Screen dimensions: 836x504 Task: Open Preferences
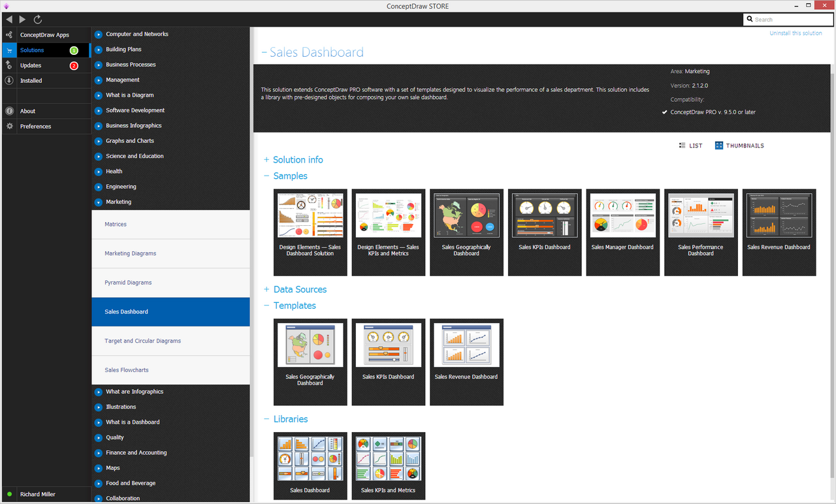[x=46, y=126]
